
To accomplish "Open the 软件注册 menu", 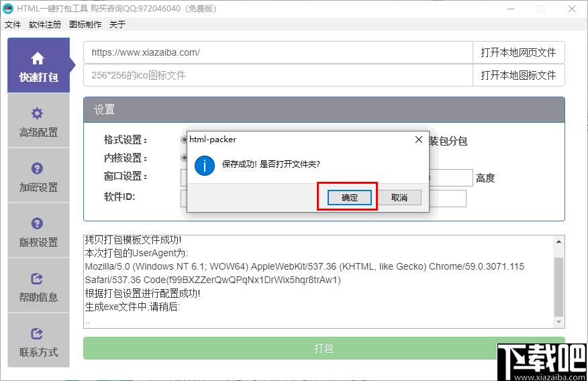I will (45, 24).
